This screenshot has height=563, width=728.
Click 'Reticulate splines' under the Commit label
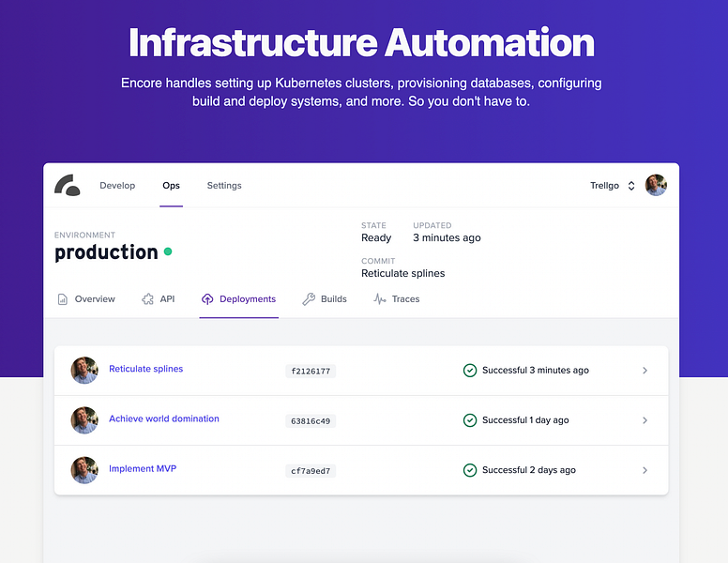pyautogui.click(x=403, y=273)
